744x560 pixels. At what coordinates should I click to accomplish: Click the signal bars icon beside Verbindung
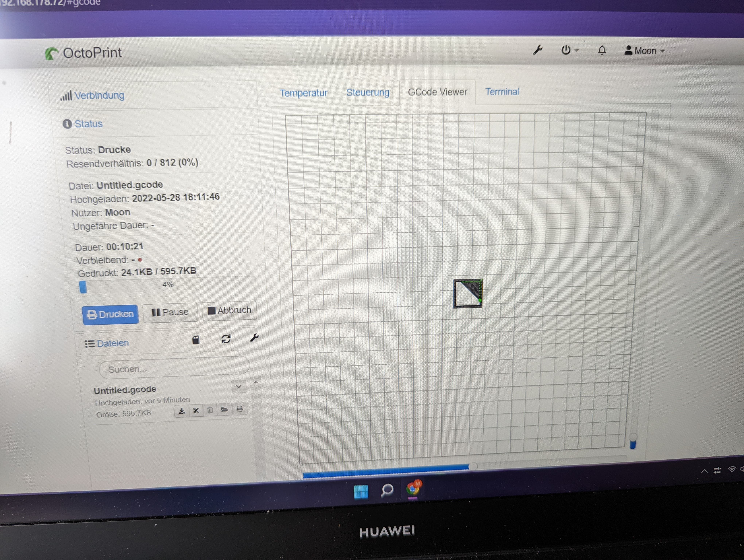pos(66,96)
